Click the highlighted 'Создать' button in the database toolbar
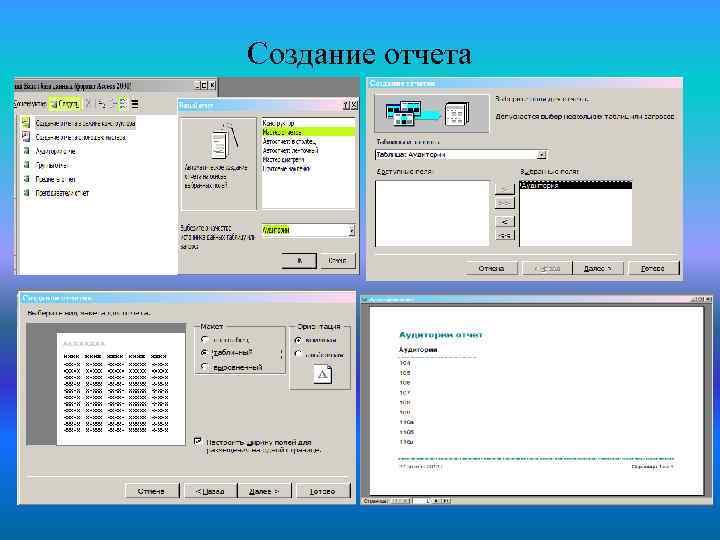The image size is (720, 540). 65,104
